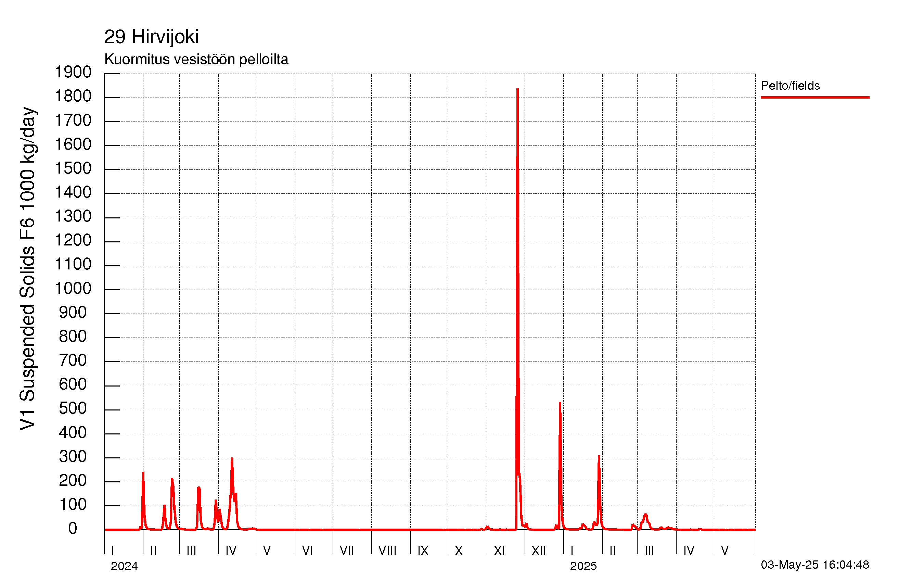This screenshot has width=924, height=582.
Task: Click the y-axis label 'V1 Suspended Solids F6 1000 kg/day'
Action: [x=28, y=269]
